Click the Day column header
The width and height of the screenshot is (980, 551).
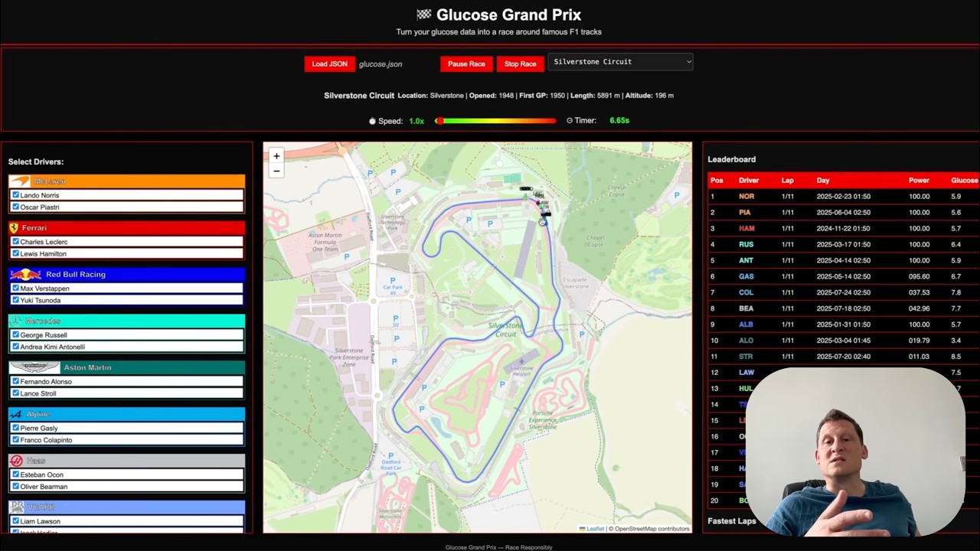point(823,181)
